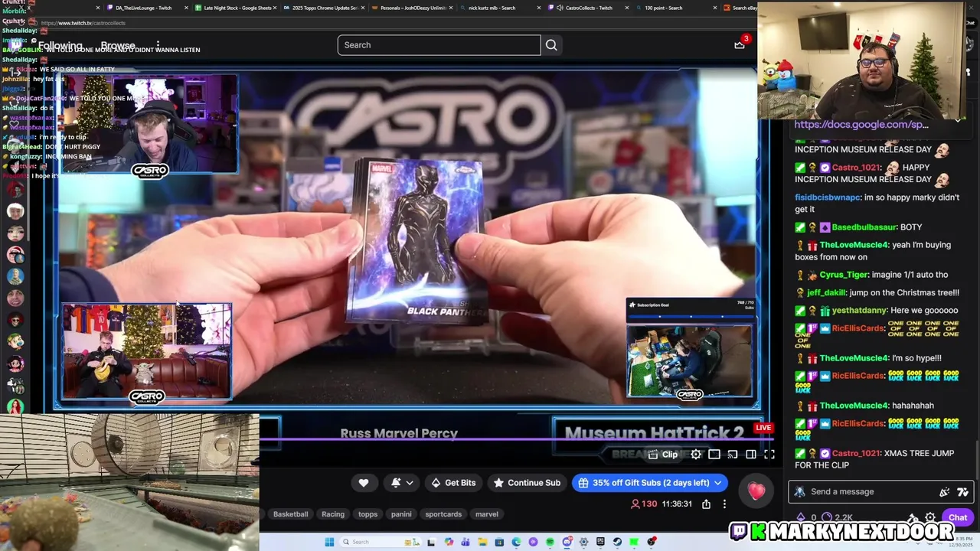Select the sportcards tag
The image size is (980, 551).
click(x=443, y=514)
